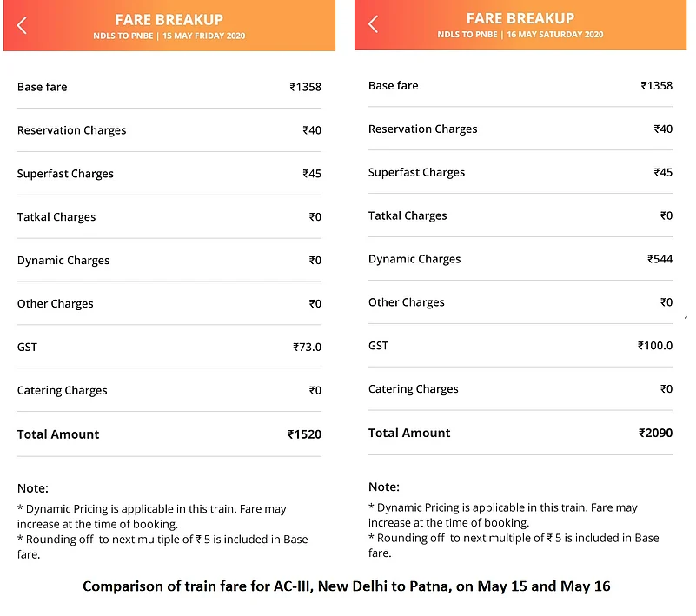Screen dimensions: 696x616
Task: Click the ₹2090 total amount
Action: [655, 433]
